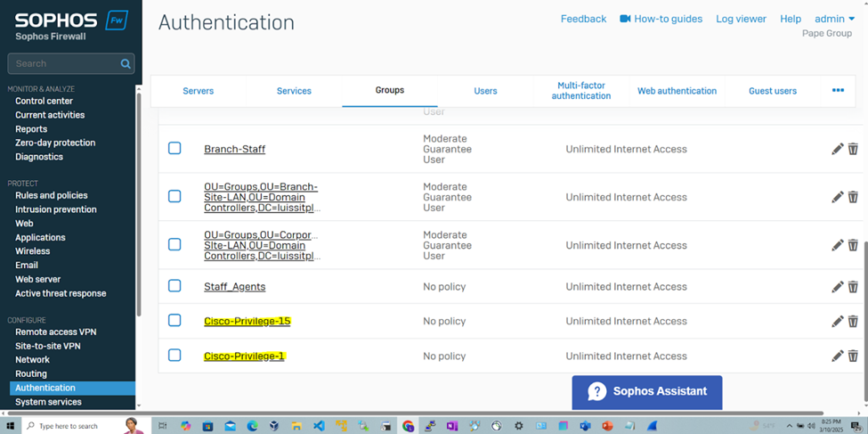Edit the Branch-Staff group with pencil icon
The image size is (868, 434).
[838, 149]
